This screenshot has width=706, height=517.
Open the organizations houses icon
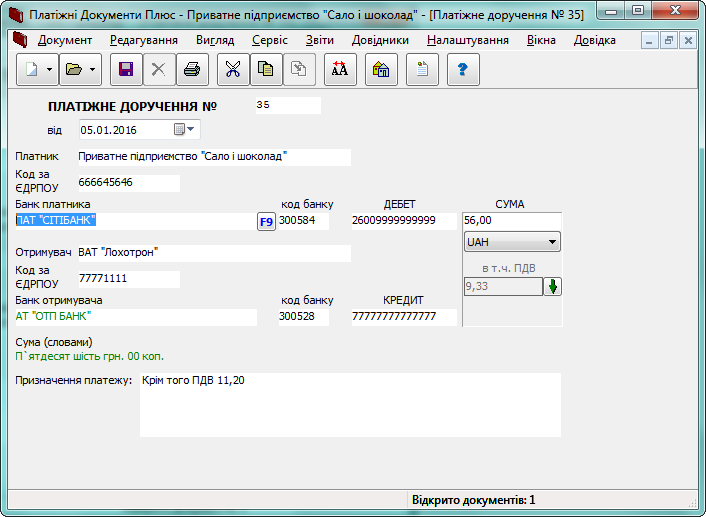click(381, 69)
